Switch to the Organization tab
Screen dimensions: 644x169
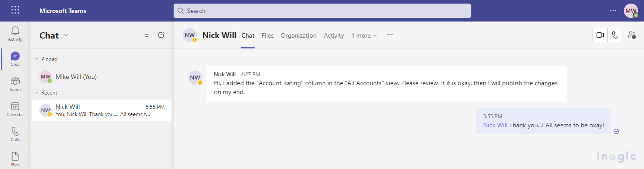pyautogui.click(x=299, y=35)
